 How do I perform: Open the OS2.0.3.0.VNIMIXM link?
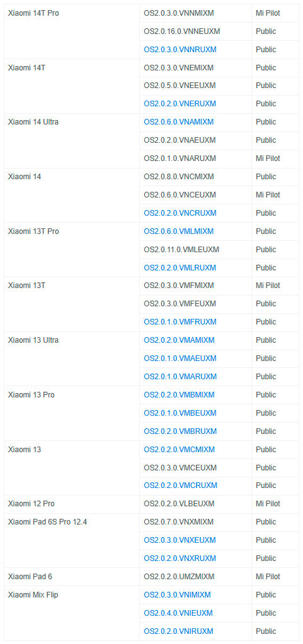177,595
